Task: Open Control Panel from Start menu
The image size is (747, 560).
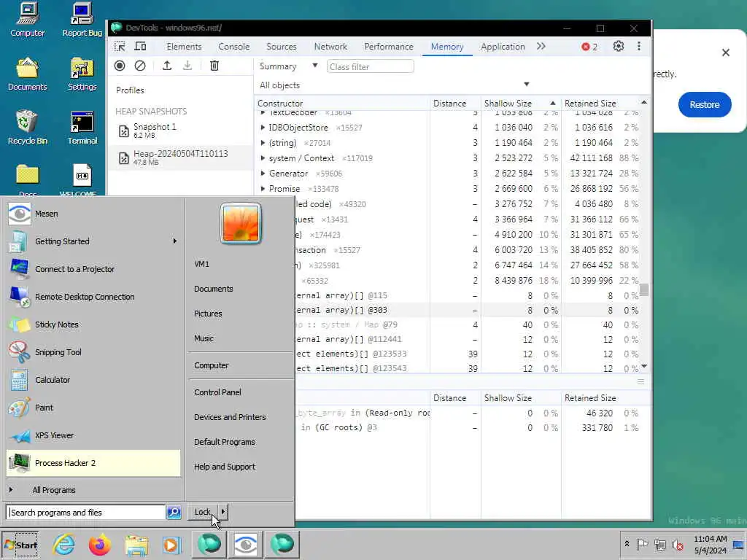Action: [x=217, y=392]
